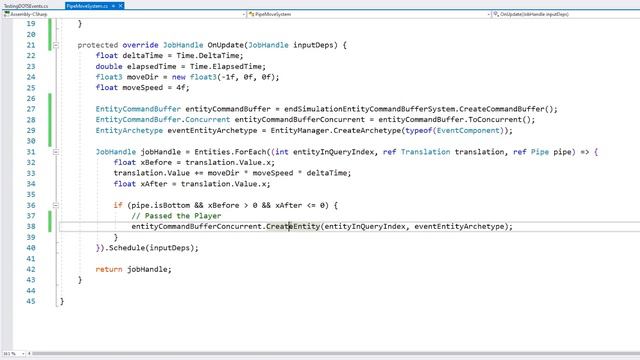The height and width of the screenshot is (360, 640).
Task: Click 'elapsedTime' on line 23
Action: coord(151,67)
